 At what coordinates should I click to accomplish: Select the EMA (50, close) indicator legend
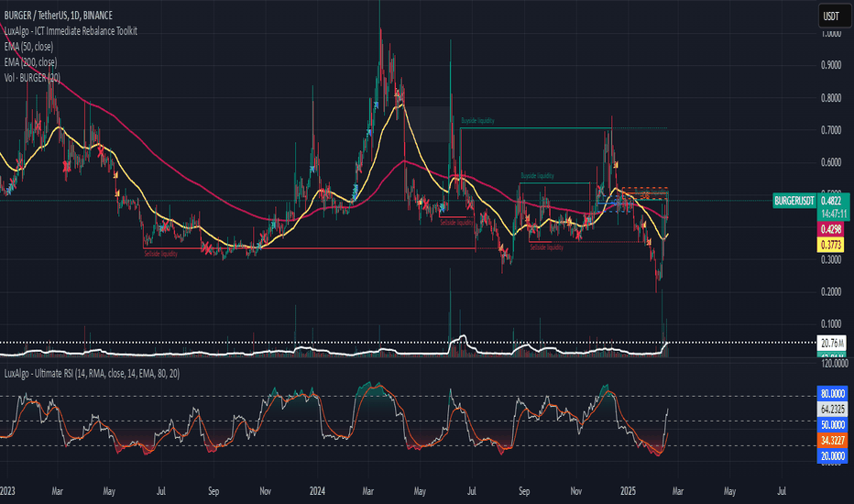point(28,47)
